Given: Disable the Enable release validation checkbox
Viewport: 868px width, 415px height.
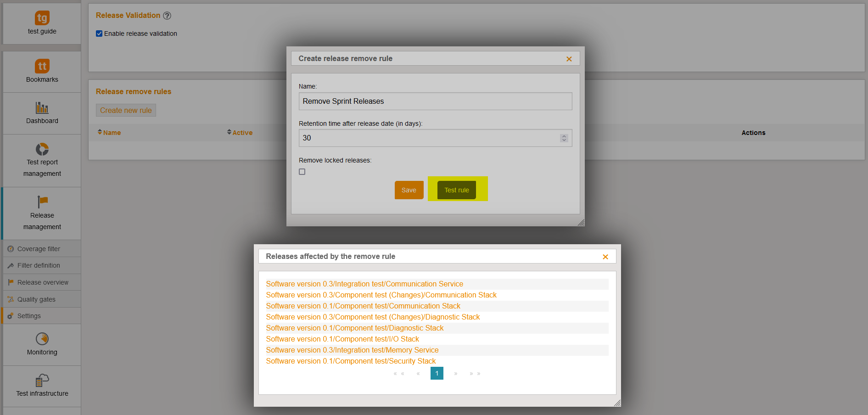Looking at the screenshot, I should pyautogui.click(x=99, y=34).
